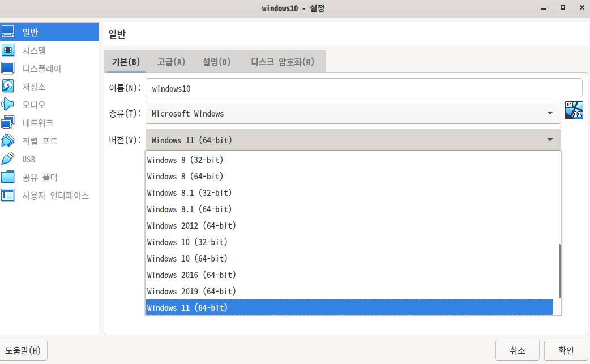This screenshot has height=364, width=590.
Task: Click the arrow of the 종류(T) combo box
Action: click(550, 113)
